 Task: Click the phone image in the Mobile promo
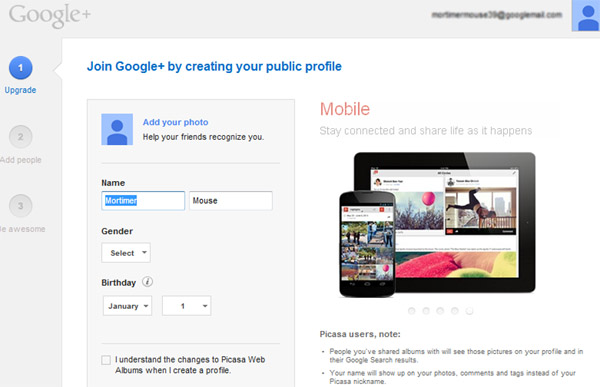(x=367, y=244)
